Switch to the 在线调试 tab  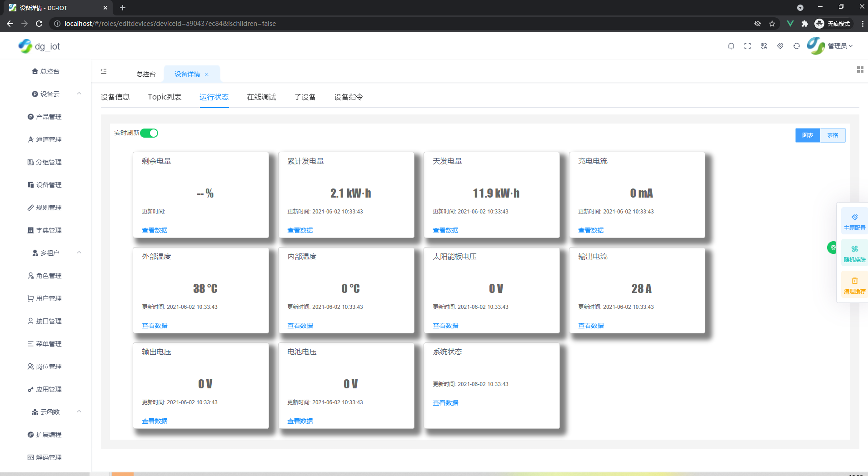coord(261,97)
